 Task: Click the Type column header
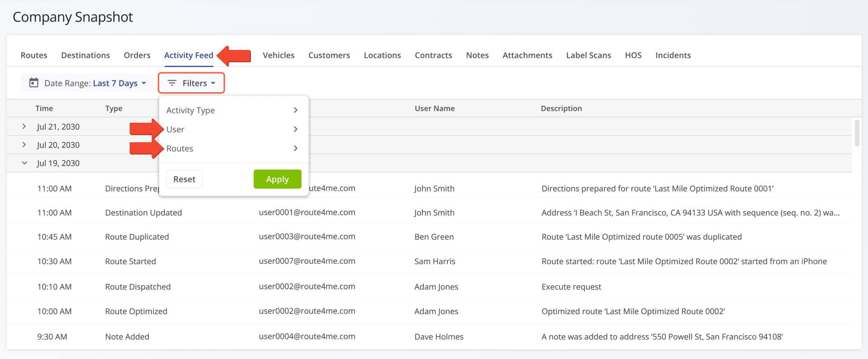click(114, 108)
